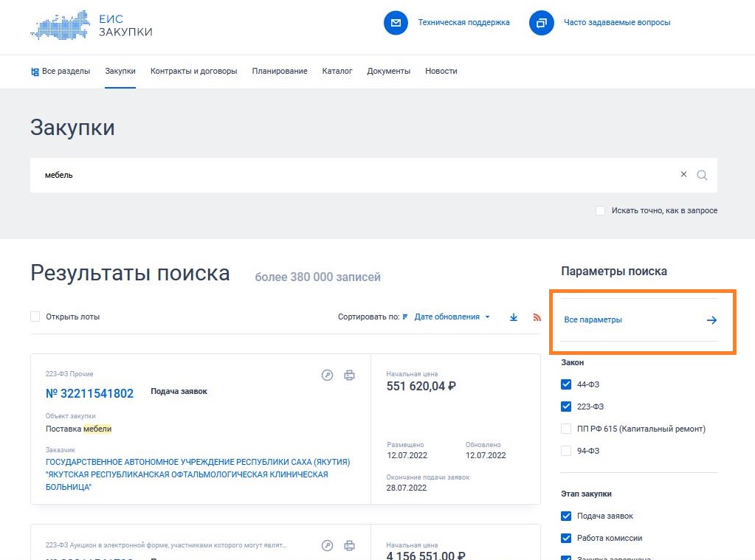This screenshot has height=560, width=755.
Task: Uncheck the 44-ФЗ law filter
Action: [566, 384]
